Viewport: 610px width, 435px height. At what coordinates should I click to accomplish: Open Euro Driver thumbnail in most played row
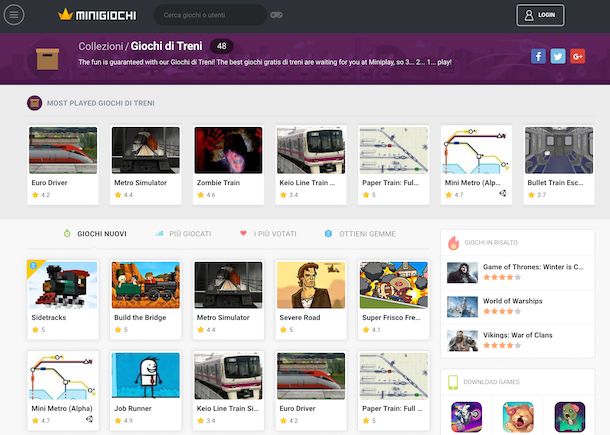63,150
